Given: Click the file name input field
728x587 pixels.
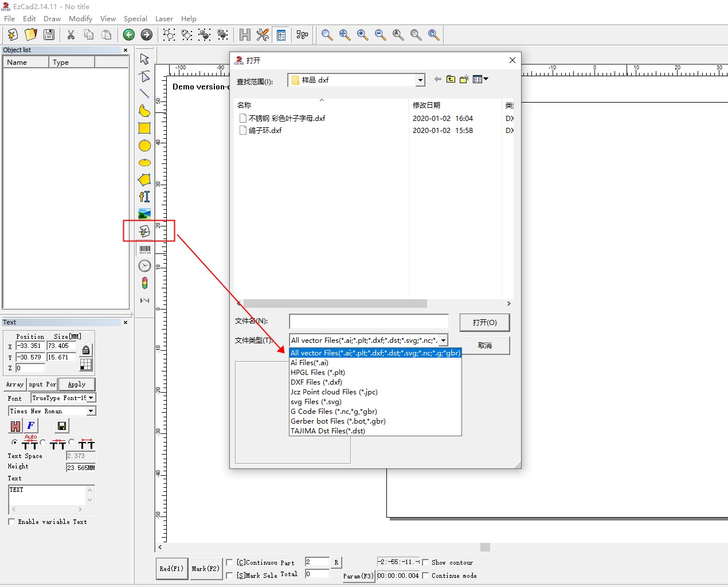Looking at the screenshot, I should coord(369,322).
